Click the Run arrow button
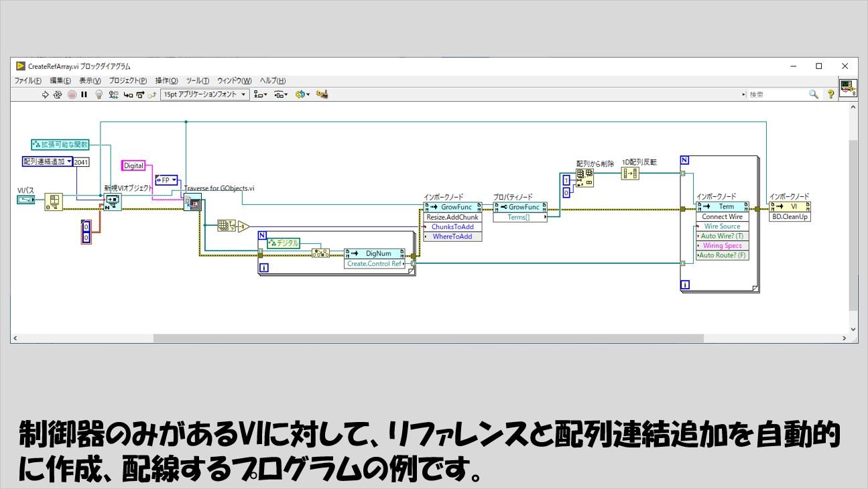Screen dimensions: 868x489 pyautogui.click(x=46, y=94)
